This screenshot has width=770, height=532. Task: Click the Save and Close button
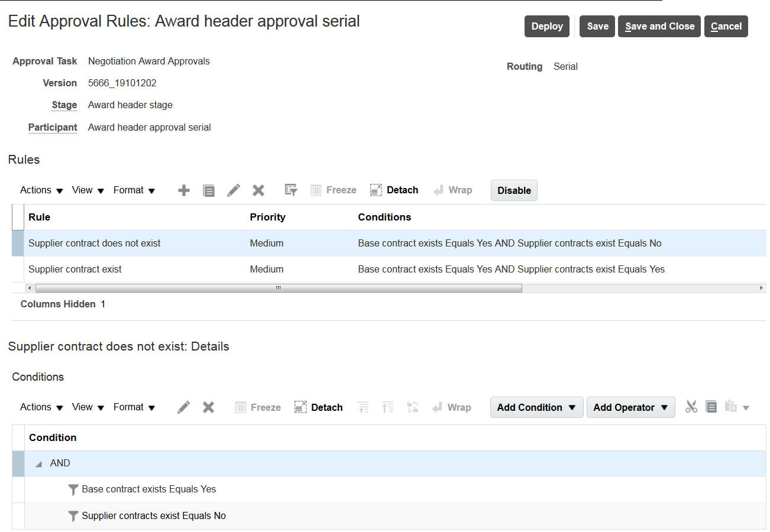(659, 26)
